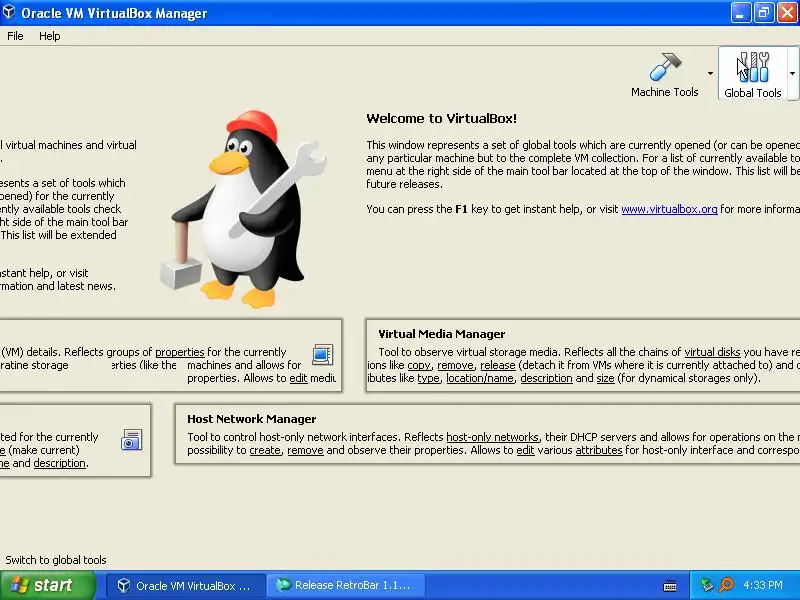Follow the 'virtual disks' link
The height and width of the screenshot is (600, 800).
(712, 352)
